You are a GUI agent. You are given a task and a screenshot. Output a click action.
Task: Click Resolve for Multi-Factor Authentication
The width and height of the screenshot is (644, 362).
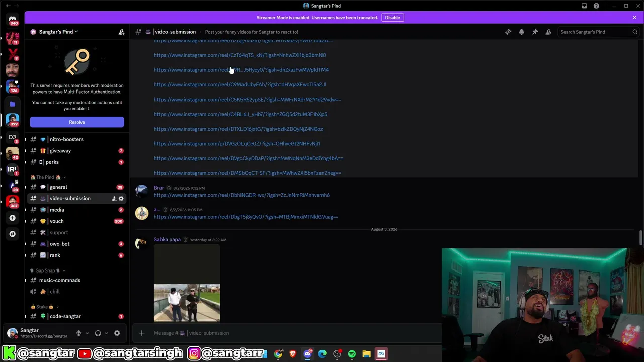(77, 122)
